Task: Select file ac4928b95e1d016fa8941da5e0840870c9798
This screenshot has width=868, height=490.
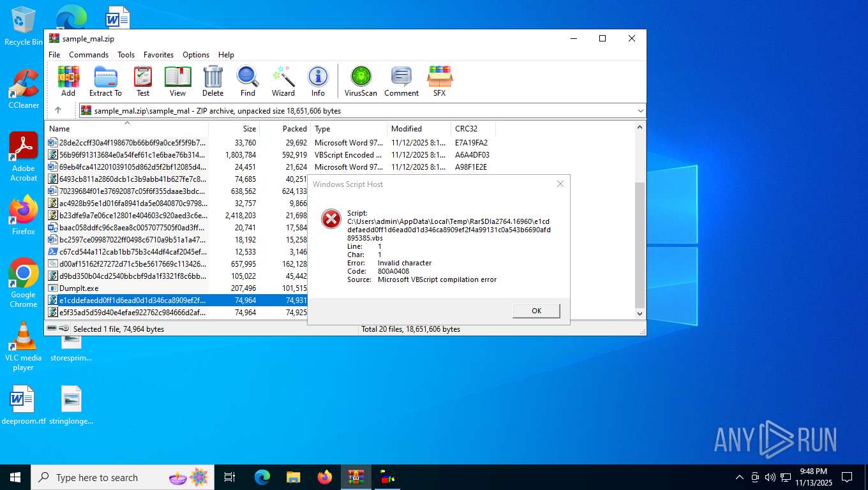Action: click(127, 204)
